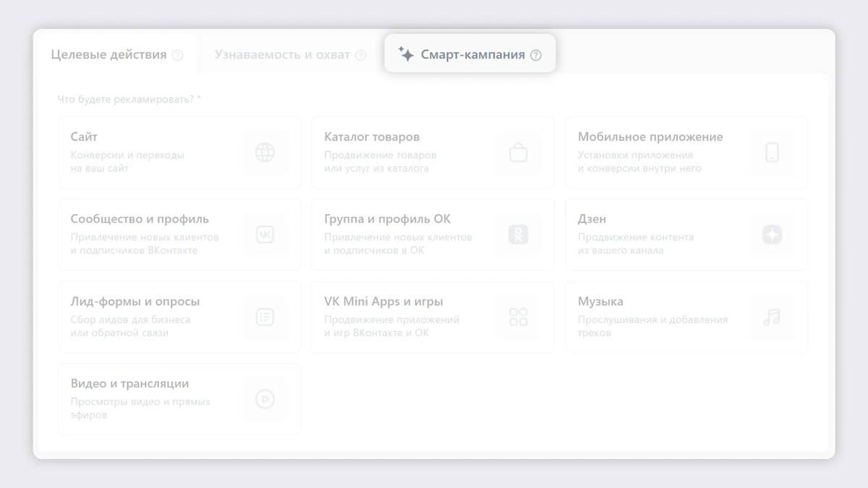Click the Дзен logo icon

(x=771, y=234)
